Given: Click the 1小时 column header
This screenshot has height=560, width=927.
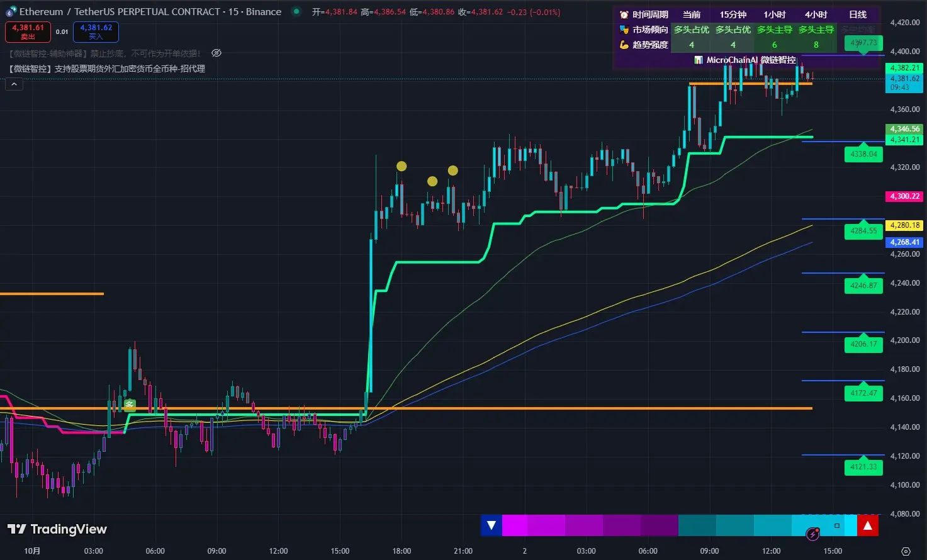Looking at the screenshot, I should tap(774, 14).
